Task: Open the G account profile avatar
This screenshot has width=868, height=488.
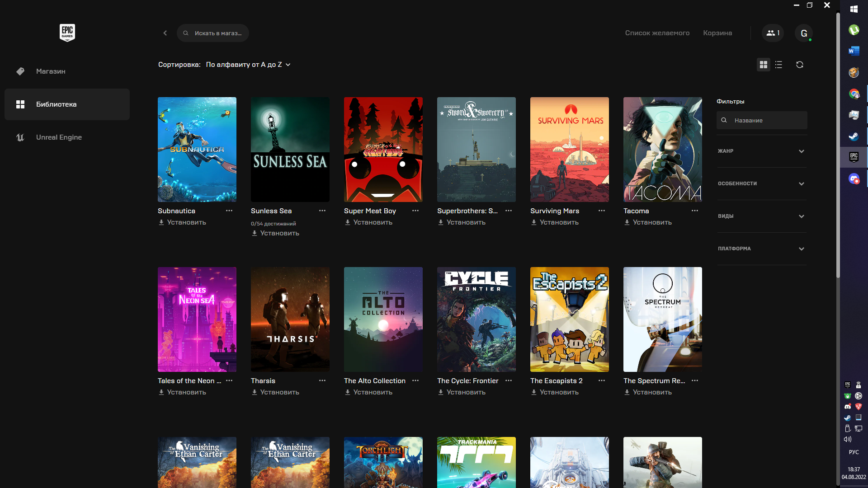Action: pyautogui.click(x=804, y=33)
